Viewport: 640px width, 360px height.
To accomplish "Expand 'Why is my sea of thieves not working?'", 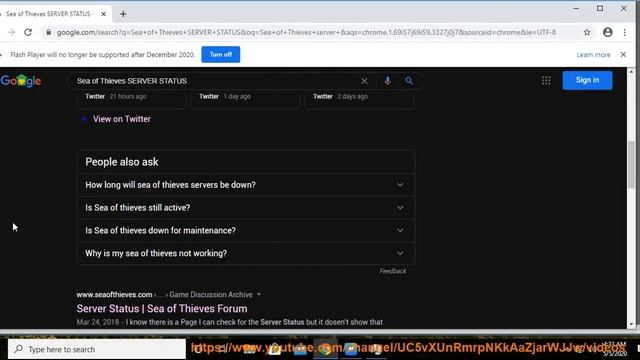I will [x=246, y=253].
